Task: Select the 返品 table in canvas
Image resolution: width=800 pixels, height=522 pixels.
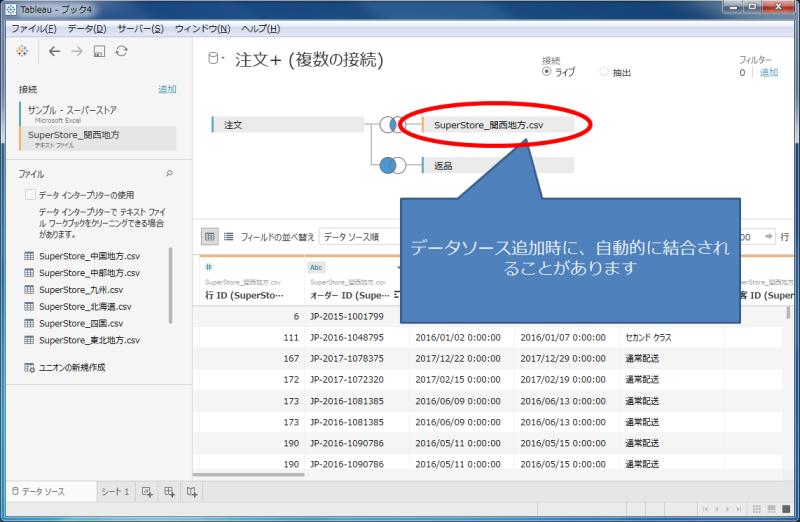Action: [498, 165]
